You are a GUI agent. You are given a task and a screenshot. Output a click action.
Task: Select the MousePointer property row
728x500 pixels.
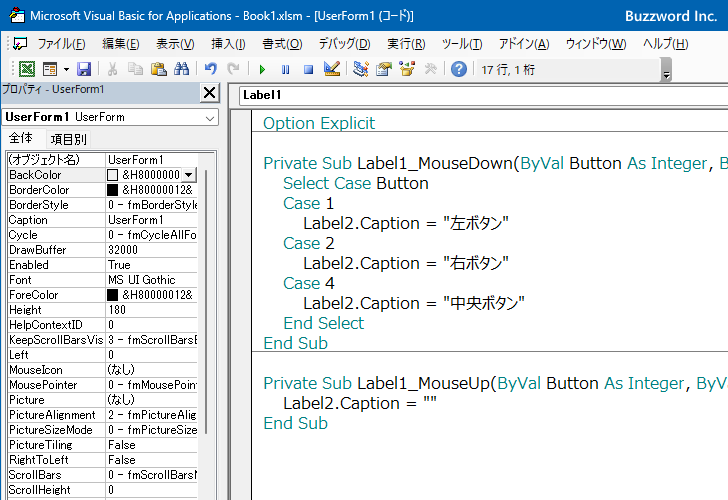click(103, 385)
